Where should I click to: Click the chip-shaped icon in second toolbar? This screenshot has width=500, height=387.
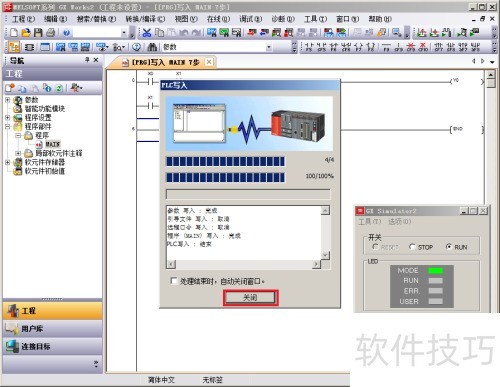point(30,47)
